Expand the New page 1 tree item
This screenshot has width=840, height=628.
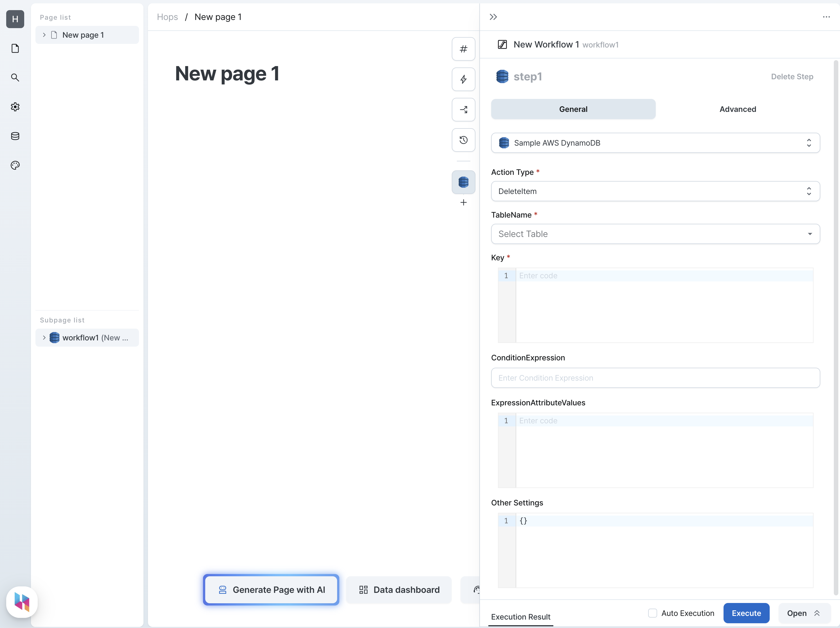coord(44,34)
